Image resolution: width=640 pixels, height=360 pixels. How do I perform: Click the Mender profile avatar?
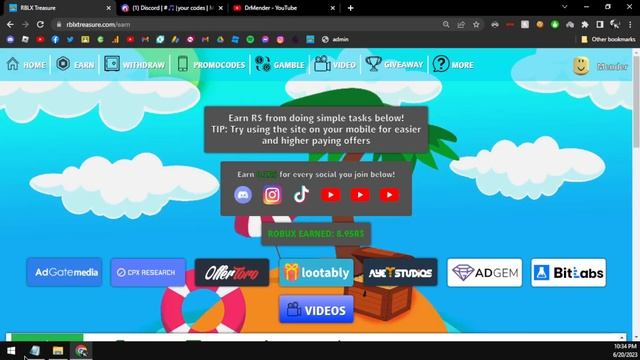point(581,66)
